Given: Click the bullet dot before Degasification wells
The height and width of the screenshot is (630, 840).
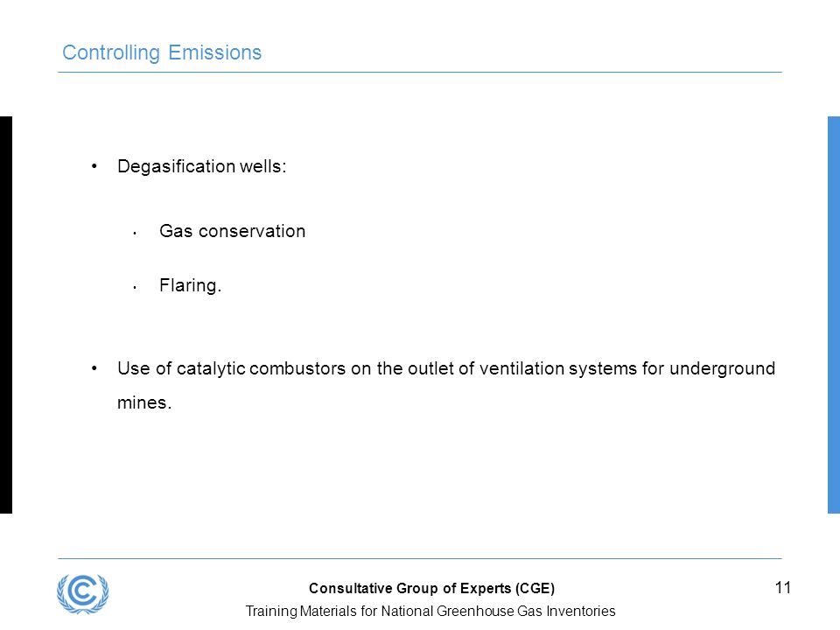Looking at the screenshot, I should (94, 166).
